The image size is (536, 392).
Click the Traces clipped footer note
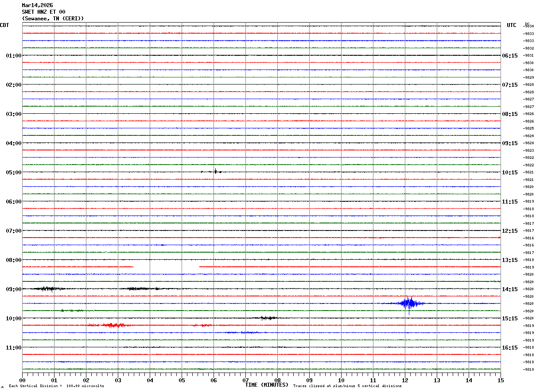click(347, 386)
